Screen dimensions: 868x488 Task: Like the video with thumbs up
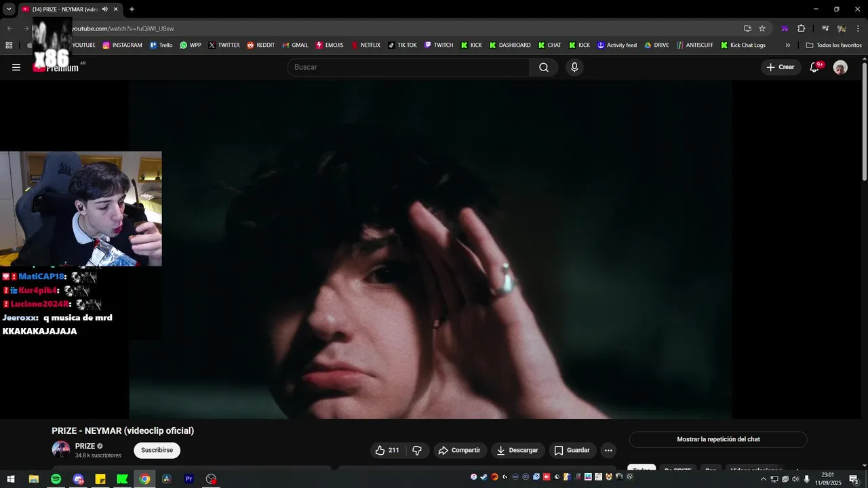pos(387,450)
